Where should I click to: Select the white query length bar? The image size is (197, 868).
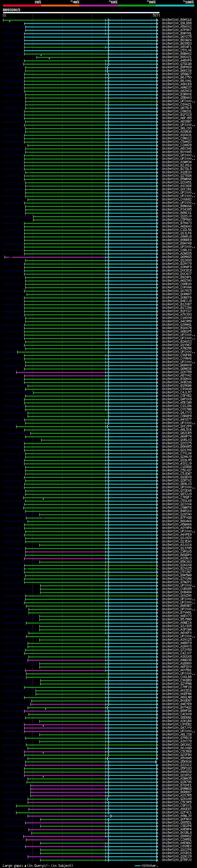[x=81, y=13]
